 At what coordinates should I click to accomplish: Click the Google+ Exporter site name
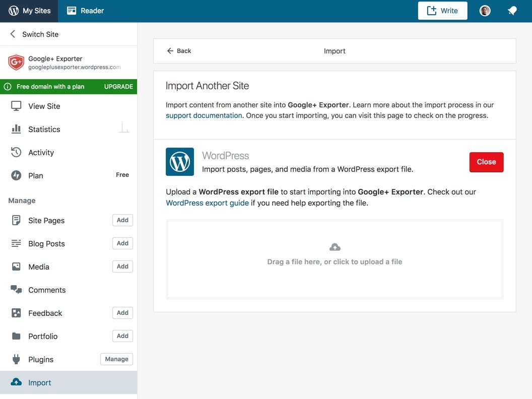(55, 59)
